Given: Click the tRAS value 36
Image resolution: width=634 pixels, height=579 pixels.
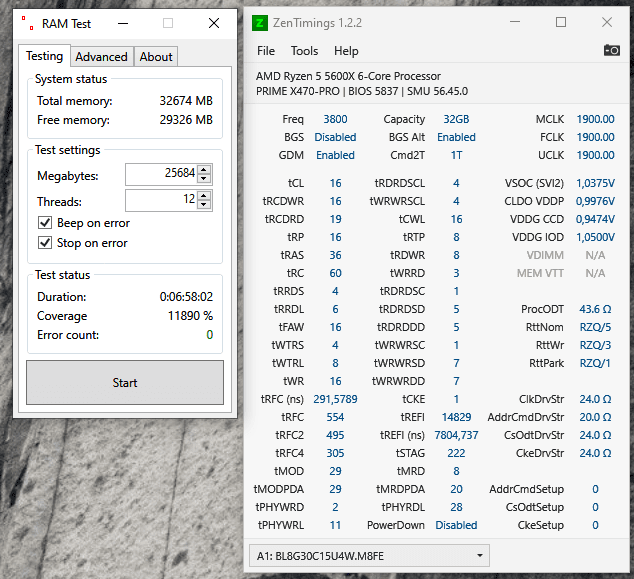Looking at the screenshot, I should point(335,255).
